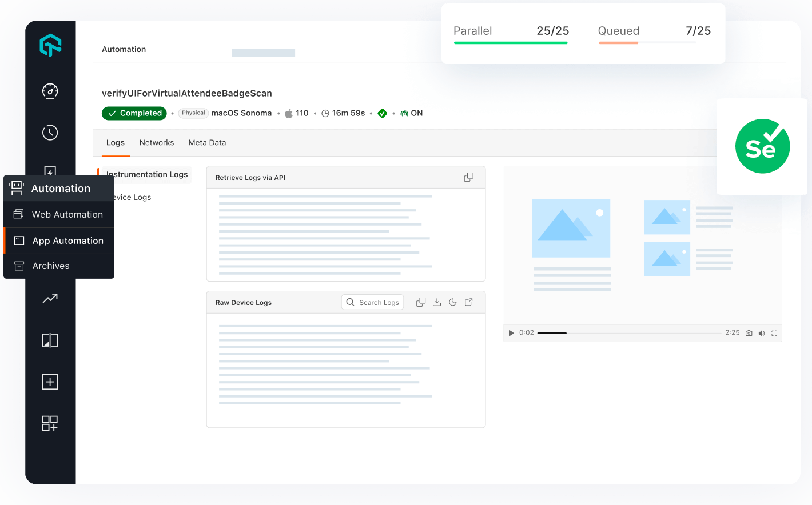
Task: Select the Instrumentation Logs entry
Action: pos(146,174)
